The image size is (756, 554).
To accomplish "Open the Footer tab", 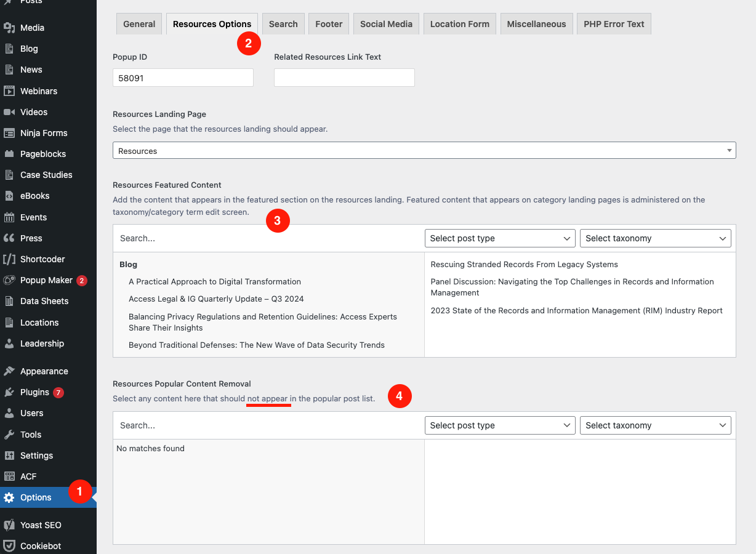I will (329, 24).
